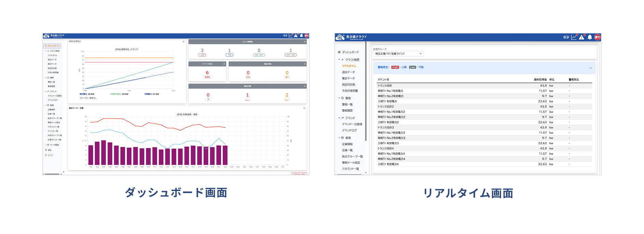Close the しきい値警報 widget
Screen dimensions: 644x234
[x=305, y=42]
